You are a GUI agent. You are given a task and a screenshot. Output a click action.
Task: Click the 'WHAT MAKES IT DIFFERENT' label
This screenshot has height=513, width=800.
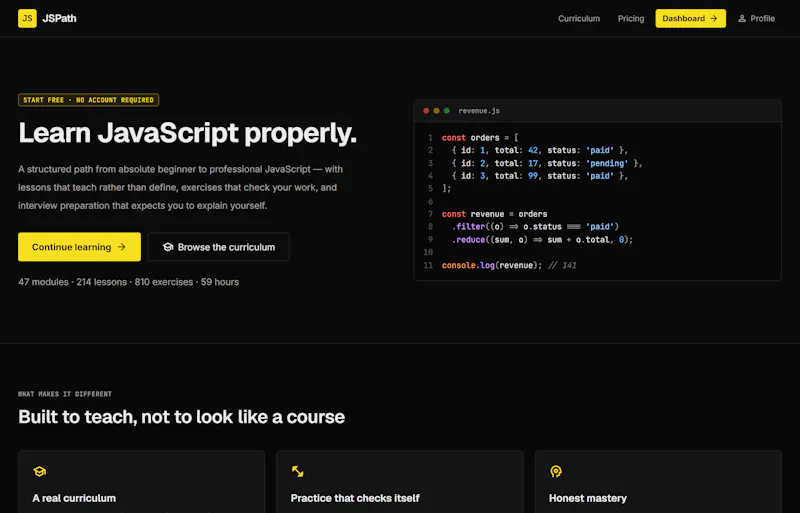(x=65, y=394)
